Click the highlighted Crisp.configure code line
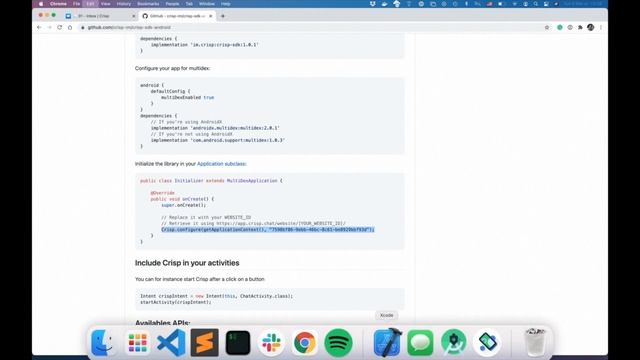The width and height of the screenshot is (640, 360). [268, 229]
